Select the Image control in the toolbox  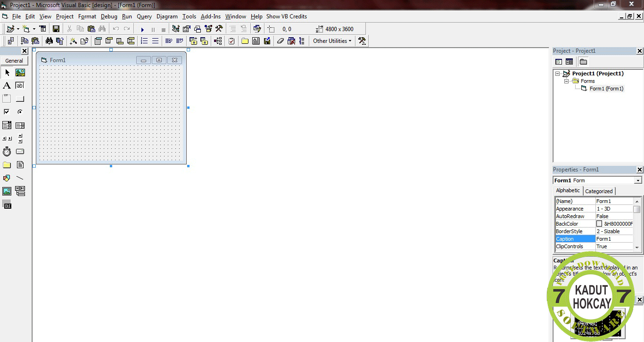(7, 191)
